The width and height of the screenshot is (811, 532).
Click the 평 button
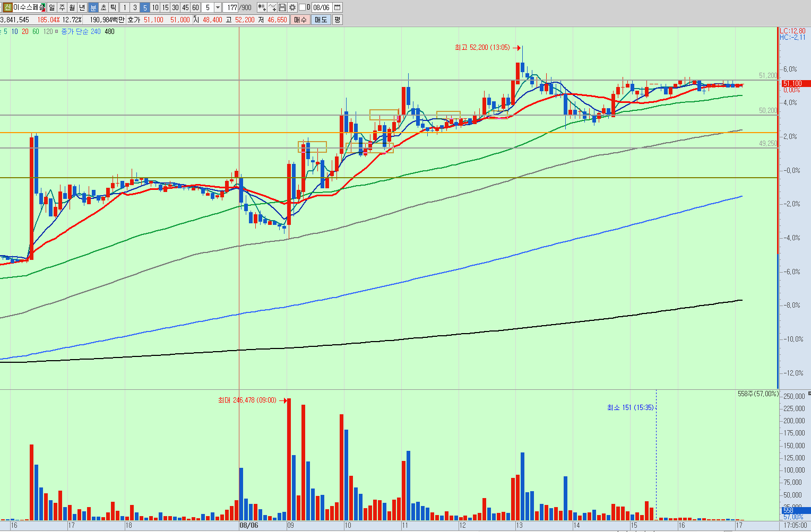tap(337, 20)
